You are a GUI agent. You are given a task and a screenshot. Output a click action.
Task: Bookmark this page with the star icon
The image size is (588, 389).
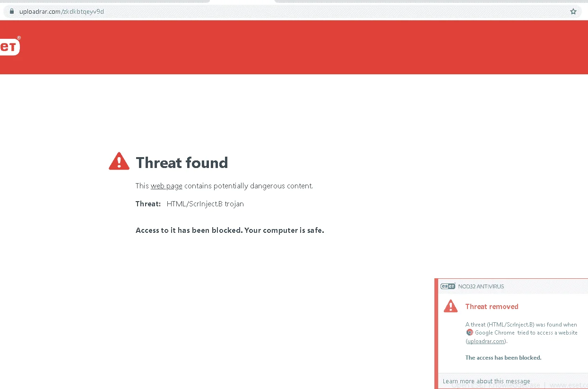(x=573, y=11)
